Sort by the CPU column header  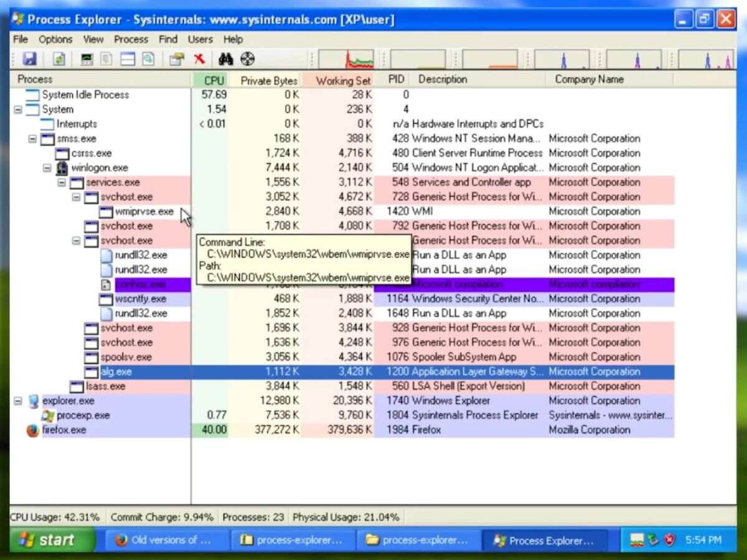point(213,80)
